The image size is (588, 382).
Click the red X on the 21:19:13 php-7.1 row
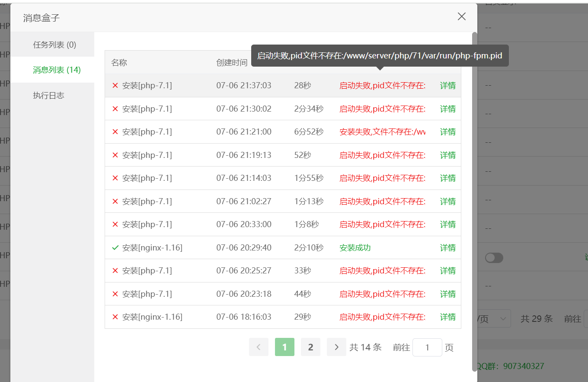point(115,155)
